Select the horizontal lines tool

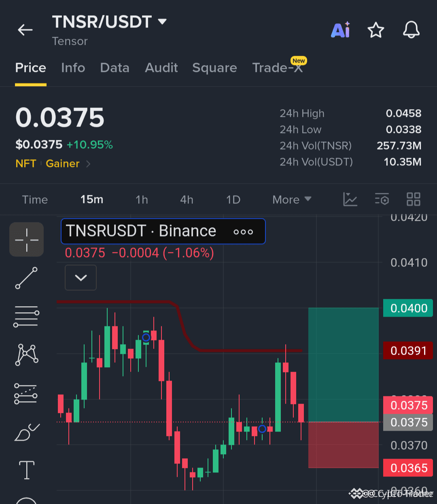click(26, 316)
